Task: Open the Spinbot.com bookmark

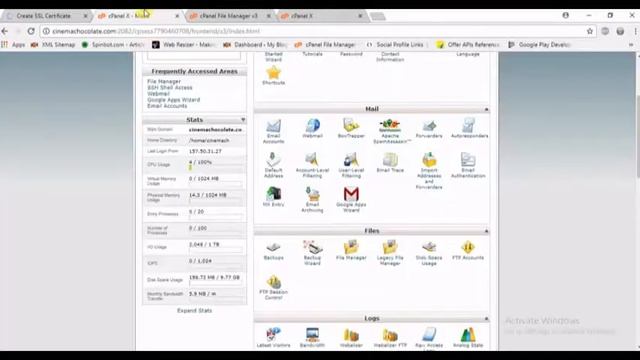Action: click(x=113, y=44)
